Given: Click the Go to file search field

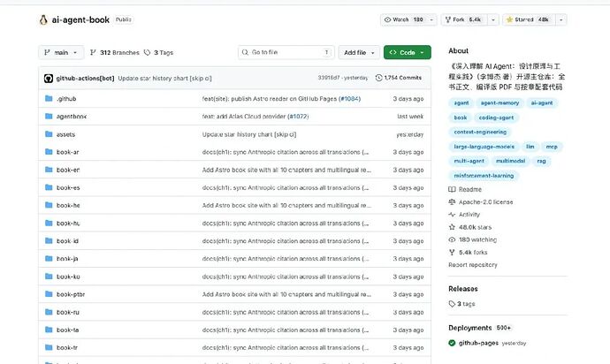Looking at the screenshot, I should 286,52.
